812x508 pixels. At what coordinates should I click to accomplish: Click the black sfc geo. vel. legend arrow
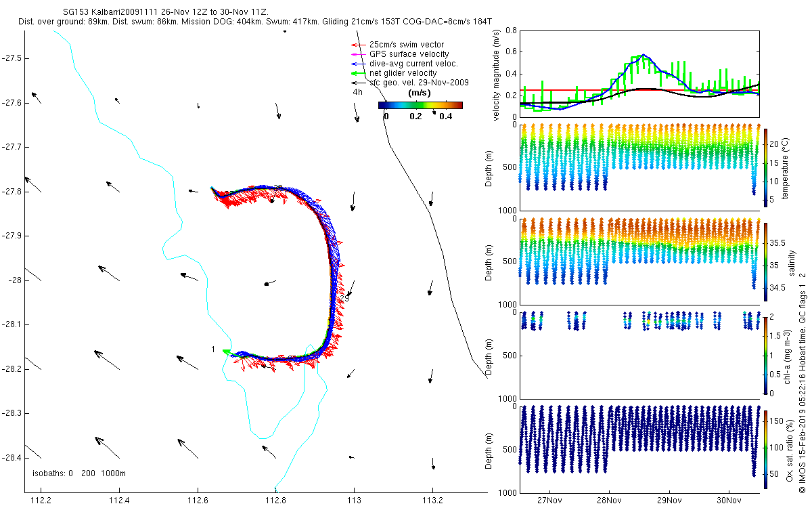click(x=358, y=82)
